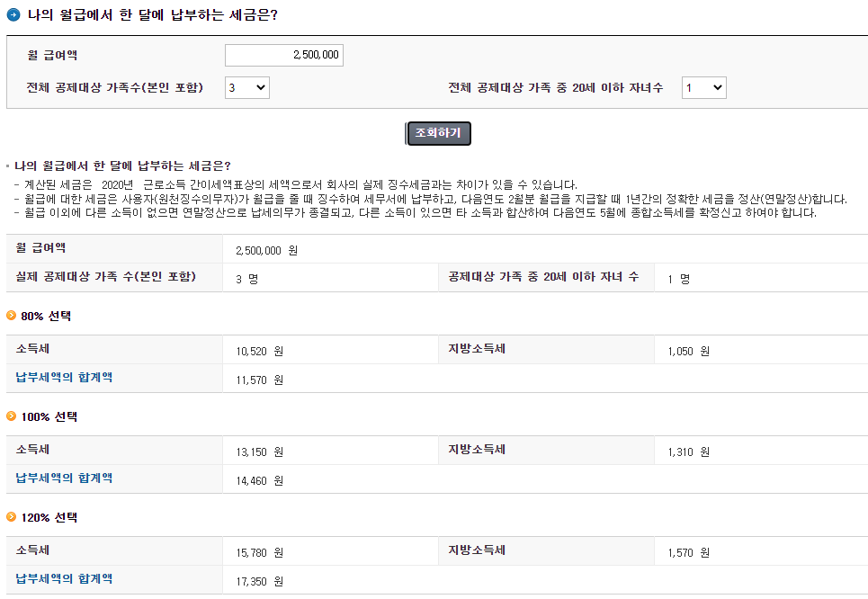
Task: Select the 3 명 family count value
Action: [246, 280]
